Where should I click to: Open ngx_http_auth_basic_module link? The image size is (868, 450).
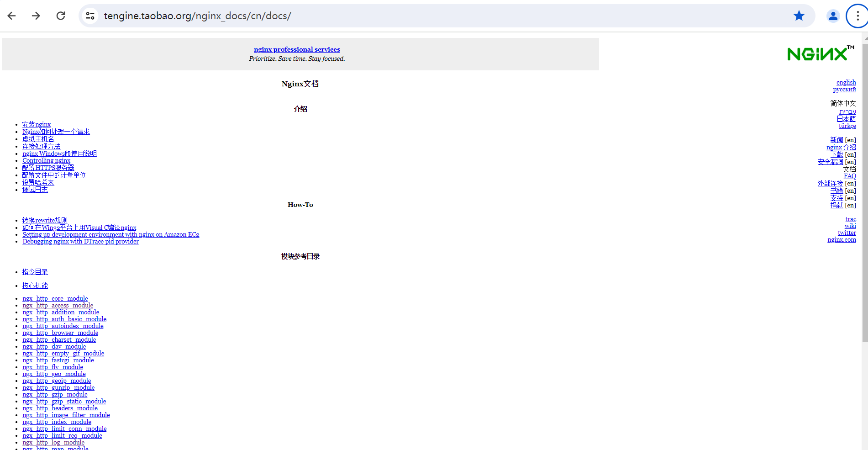pyautogui.click(x=64, y=319)
